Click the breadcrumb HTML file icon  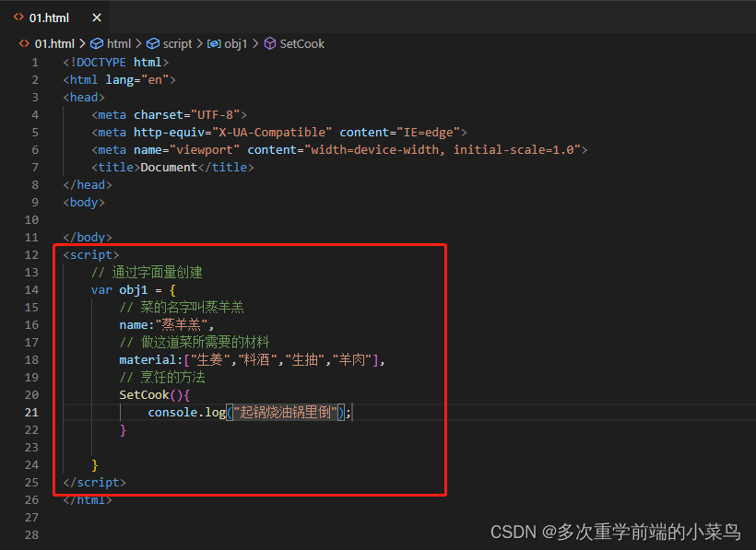pyautogui.click(x=24, y=44)
